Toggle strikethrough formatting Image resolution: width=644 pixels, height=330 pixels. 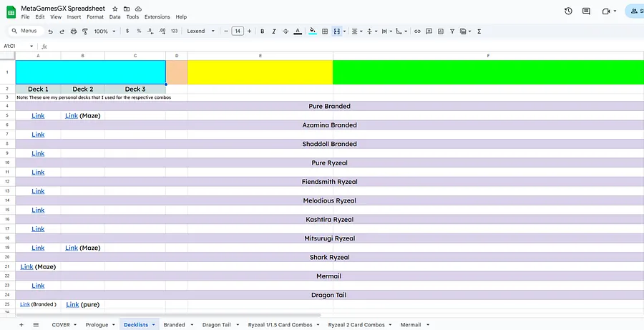click(286, 31)
